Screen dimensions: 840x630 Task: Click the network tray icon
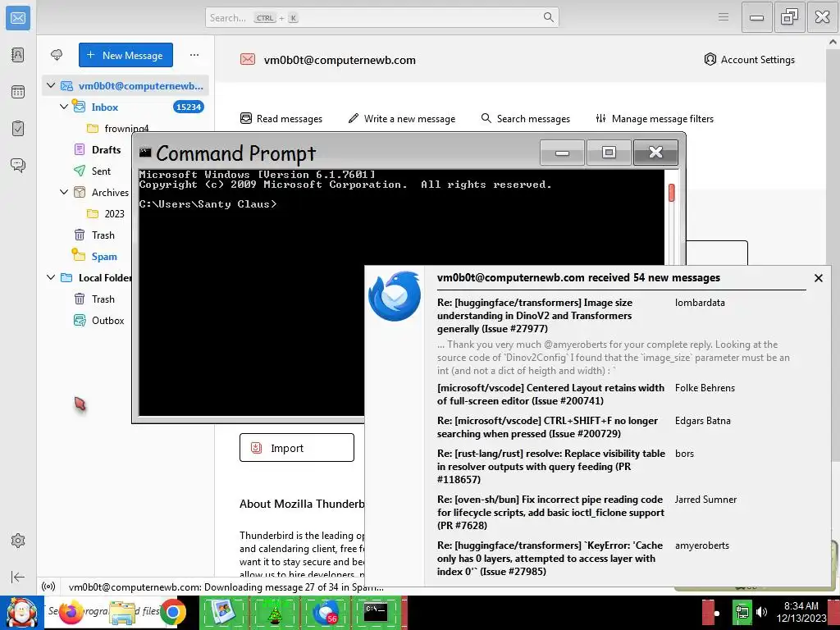tap(742, 612)
